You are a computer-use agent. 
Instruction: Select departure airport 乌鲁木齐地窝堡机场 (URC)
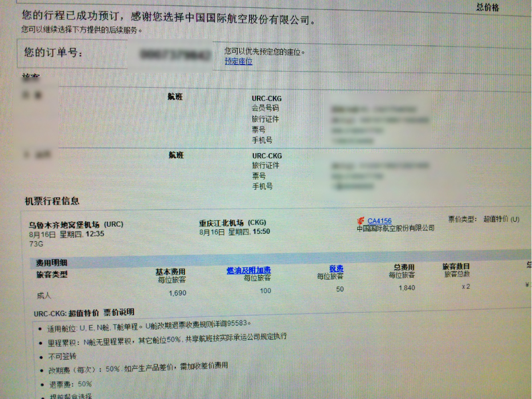76,225
